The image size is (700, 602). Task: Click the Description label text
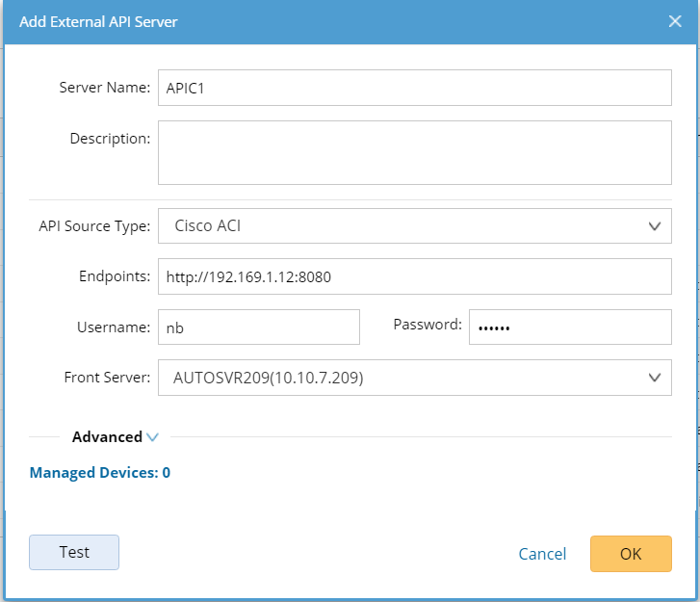110,139
